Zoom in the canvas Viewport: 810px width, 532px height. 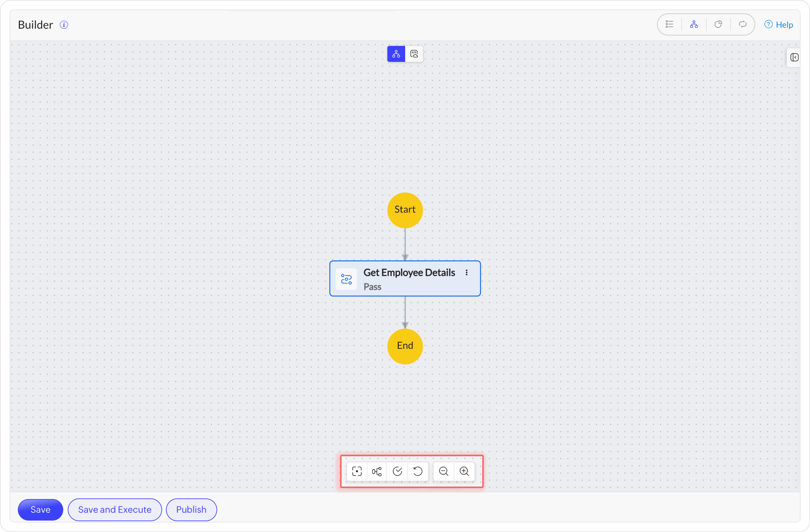point(464,471)
